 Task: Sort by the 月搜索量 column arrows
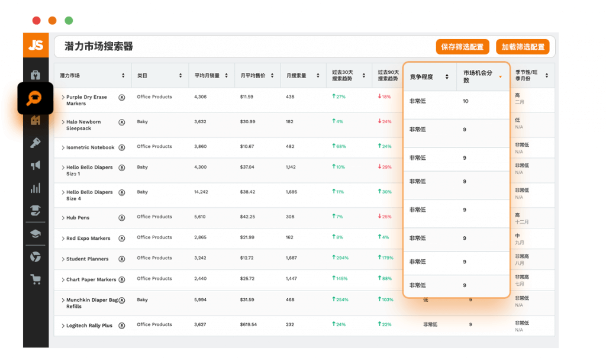pos(318,75)
